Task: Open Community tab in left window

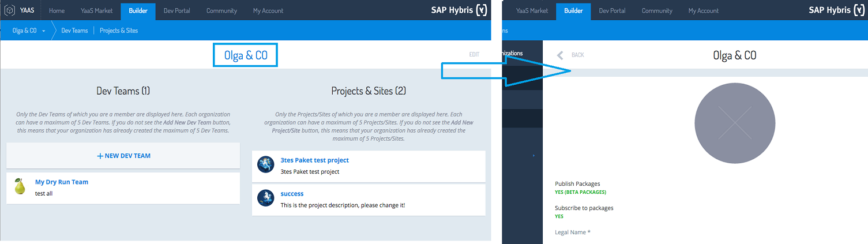Action: point(221,10)
